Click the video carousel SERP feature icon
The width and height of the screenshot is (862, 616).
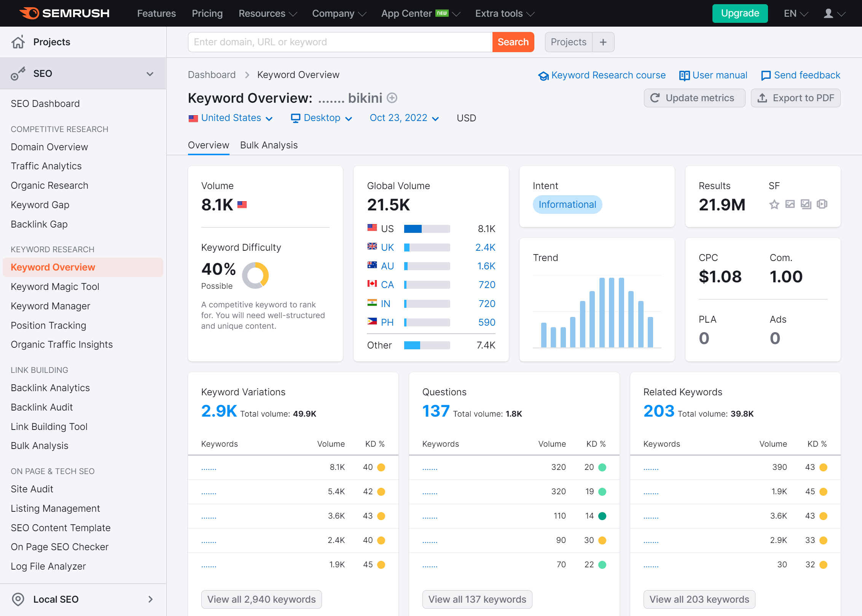coord(822,204)
